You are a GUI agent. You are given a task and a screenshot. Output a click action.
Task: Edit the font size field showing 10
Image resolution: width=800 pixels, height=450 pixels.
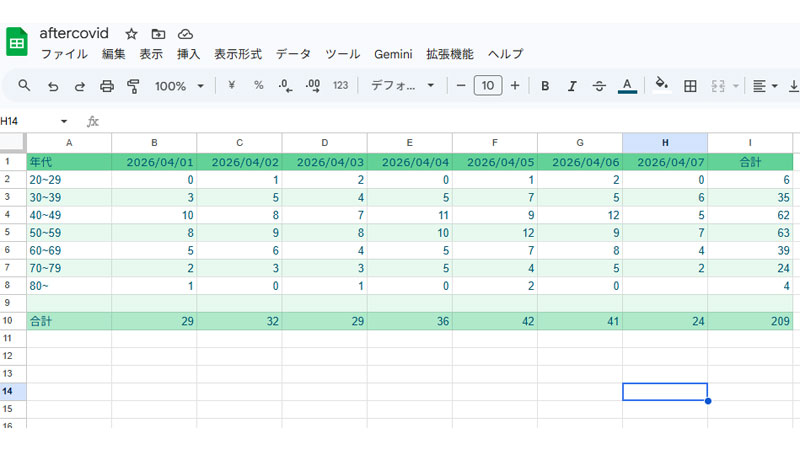[488, 86]
